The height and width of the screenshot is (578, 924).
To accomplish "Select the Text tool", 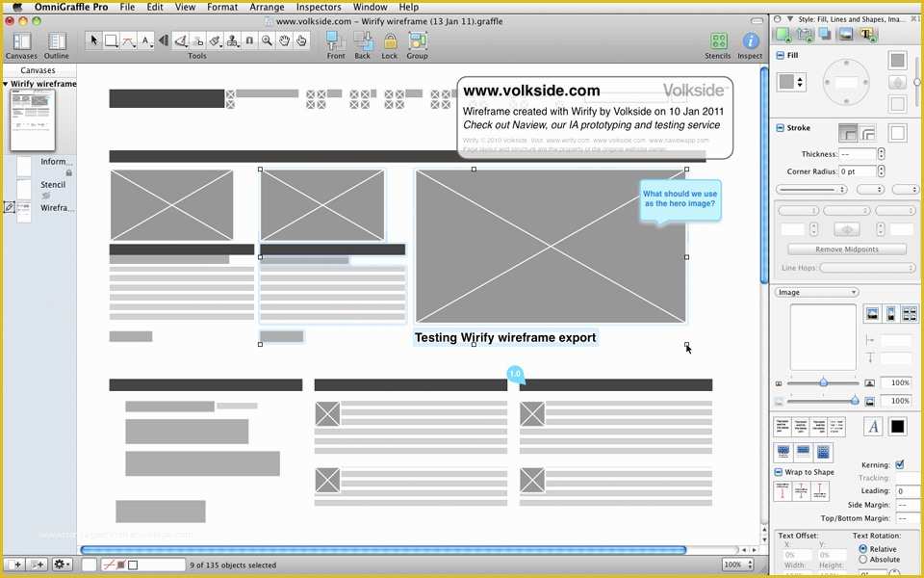I will click(145, 40).
